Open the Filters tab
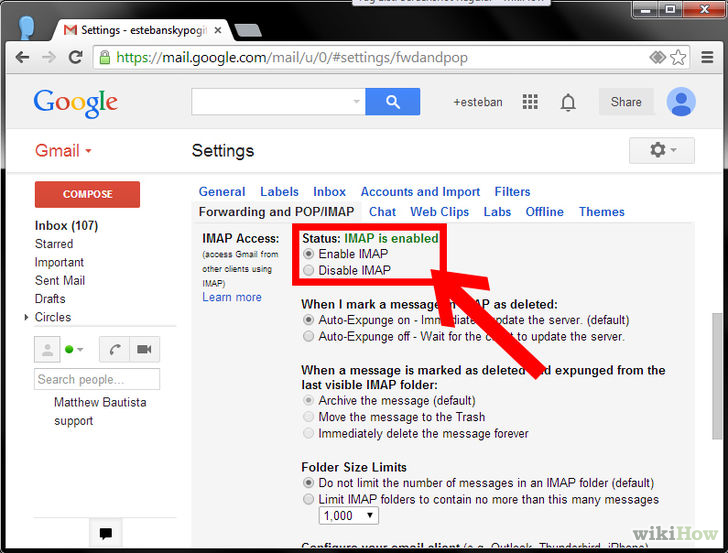This screenshot has height=553, width=728. (512, 192)
